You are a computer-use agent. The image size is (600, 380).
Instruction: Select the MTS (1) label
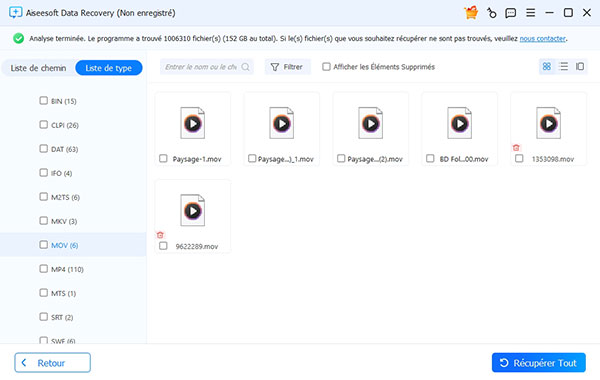(x=64, y=294)
